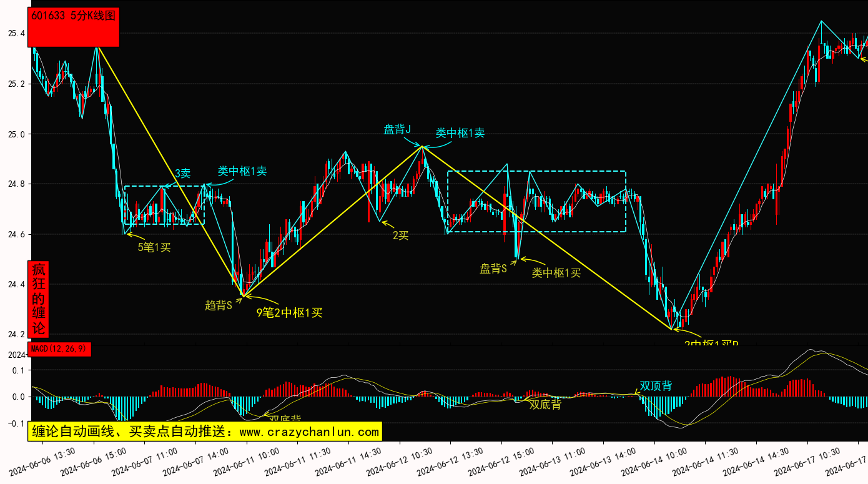This screenshot has width=868, height=484.
Task: Click the 类中枢1卖 label next to 盘背J
Action: click(x=460, y=133)
